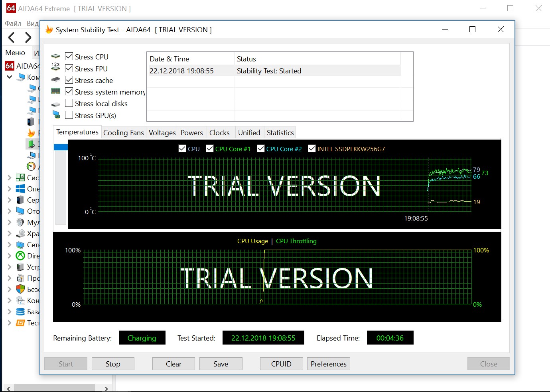Click the Clear button
The image size is (550, 392).
tap(173, 364)
